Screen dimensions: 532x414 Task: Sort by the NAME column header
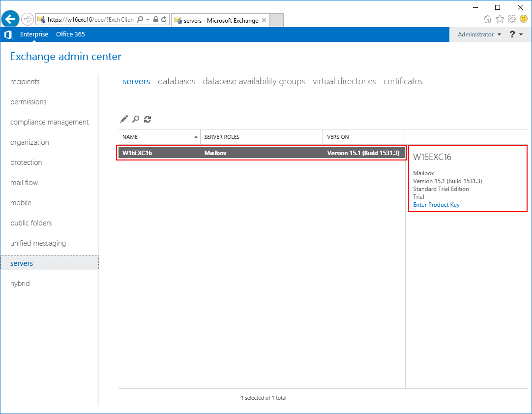159,137
